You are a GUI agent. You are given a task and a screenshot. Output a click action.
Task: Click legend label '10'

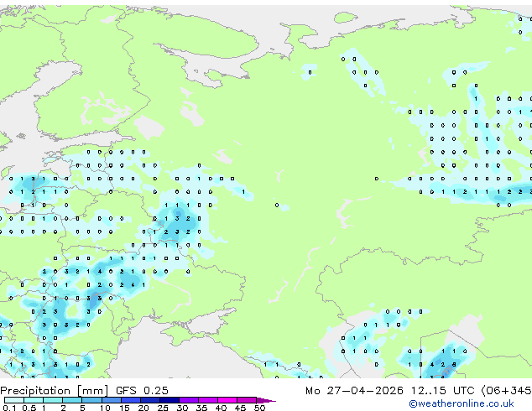105,408
